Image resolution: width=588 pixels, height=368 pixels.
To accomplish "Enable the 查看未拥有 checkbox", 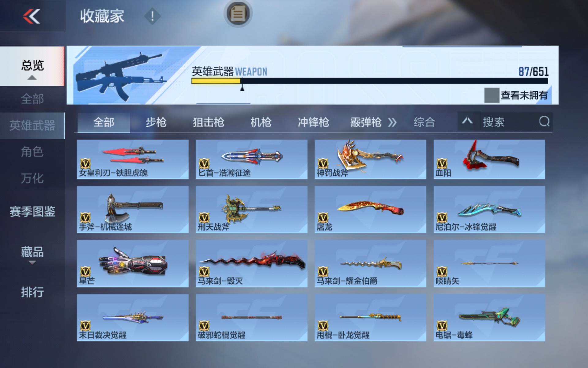I will [x=492, y=95].
